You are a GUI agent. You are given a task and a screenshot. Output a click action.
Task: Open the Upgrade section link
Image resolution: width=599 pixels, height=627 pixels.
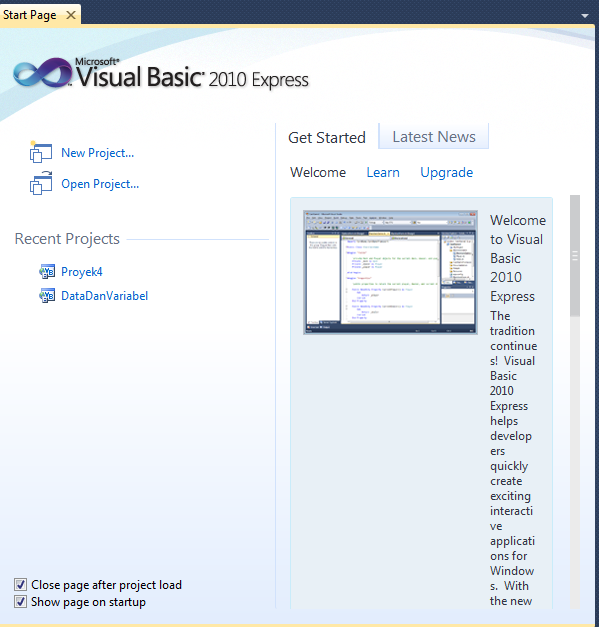click(x=446, y=172)
